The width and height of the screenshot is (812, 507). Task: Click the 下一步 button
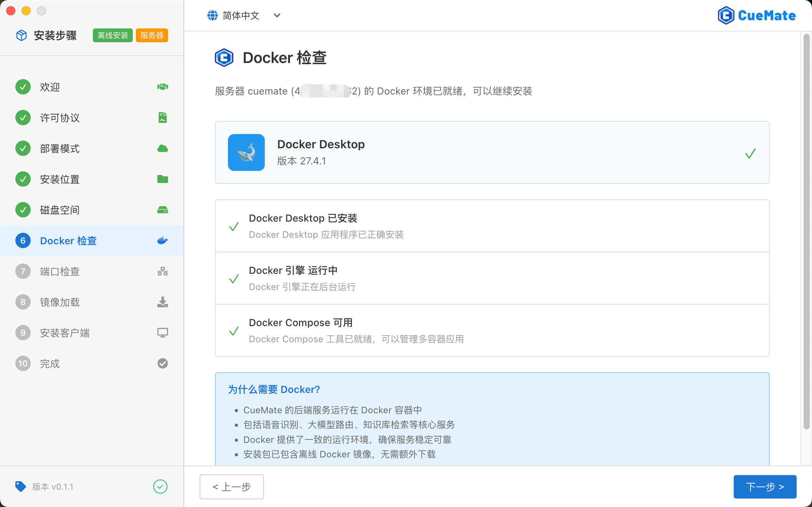coord(764,487)
